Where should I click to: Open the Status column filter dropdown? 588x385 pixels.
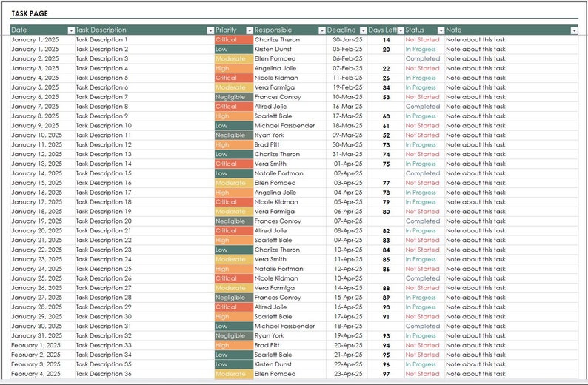point(441,30)
